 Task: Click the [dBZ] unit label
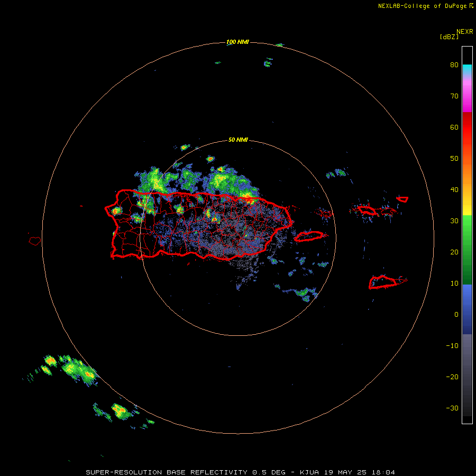tap(449, 37)
